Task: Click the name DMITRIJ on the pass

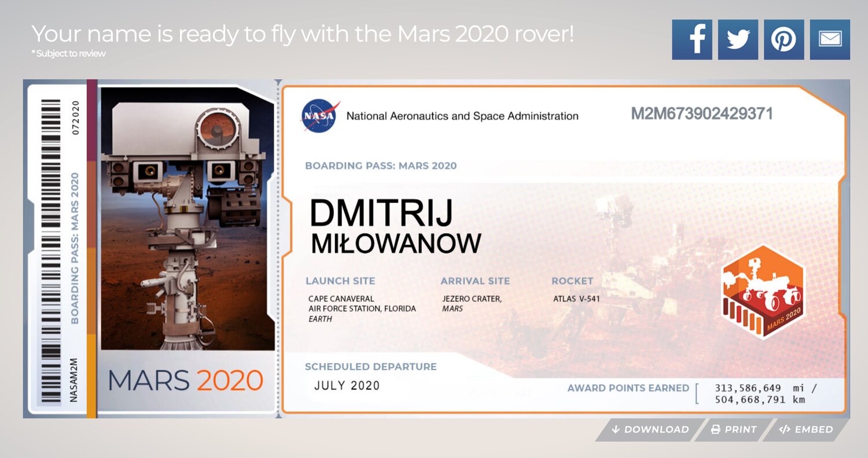Action: 381,213
